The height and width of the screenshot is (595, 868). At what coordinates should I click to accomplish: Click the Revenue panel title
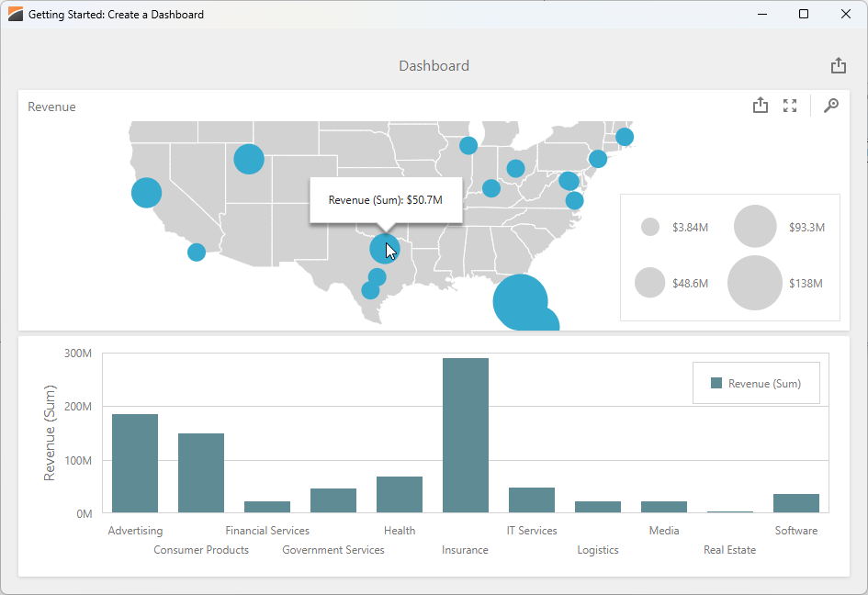51,107
